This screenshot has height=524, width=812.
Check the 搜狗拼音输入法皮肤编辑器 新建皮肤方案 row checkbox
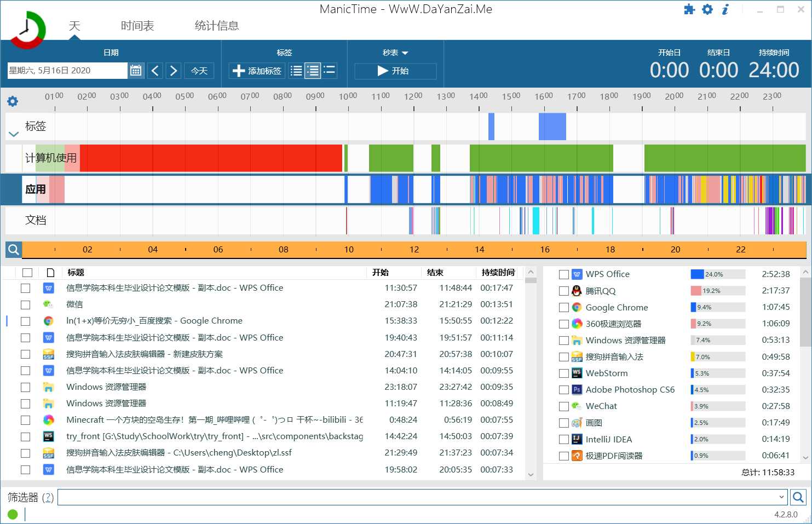click(25, 354)
